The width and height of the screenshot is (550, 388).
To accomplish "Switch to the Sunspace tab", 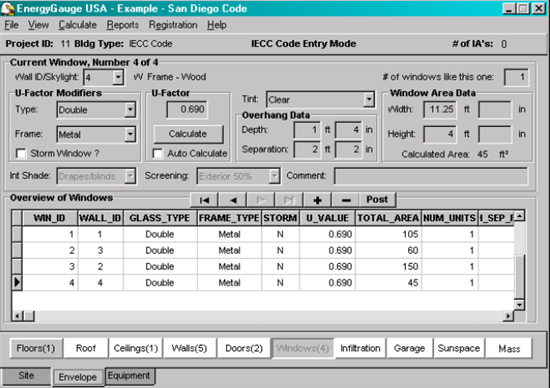I will (x=459, y=348).
